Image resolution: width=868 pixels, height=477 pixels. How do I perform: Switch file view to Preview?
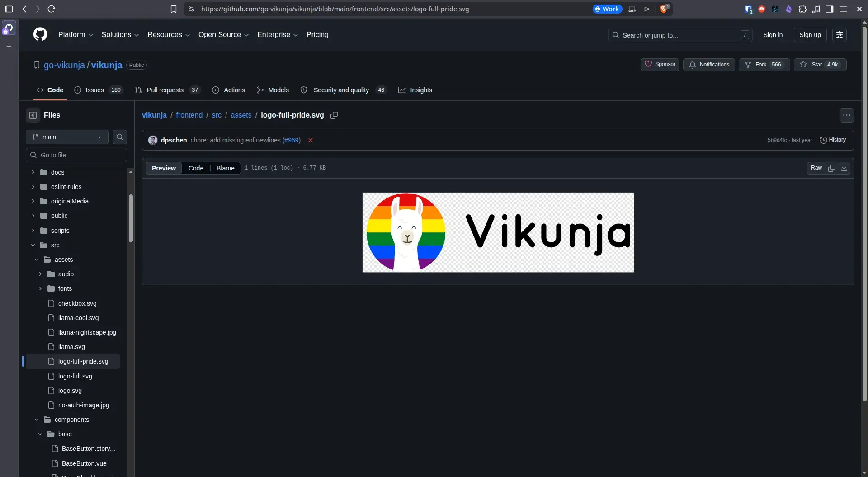(x=164, y=168)
